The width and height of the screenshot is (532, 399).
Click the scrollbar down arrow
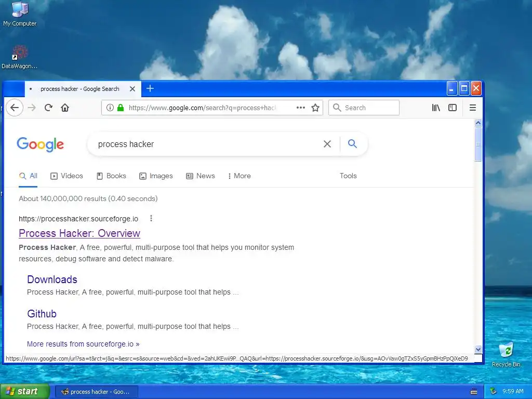point(478,350)
